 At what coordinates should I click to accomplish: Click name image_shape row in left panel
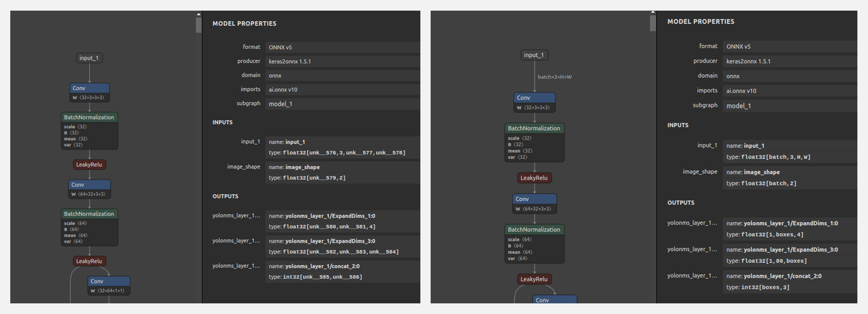click(x=342, y=167)
